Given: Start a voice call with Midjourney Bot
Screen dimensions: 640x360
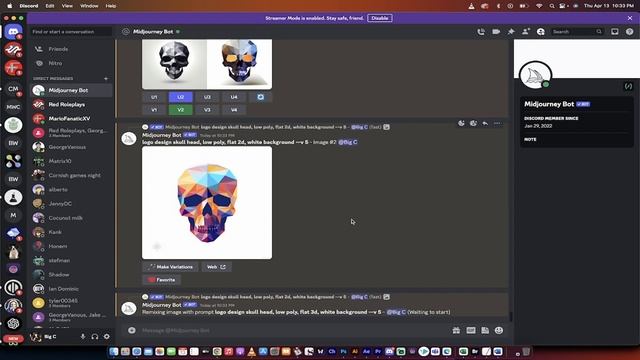Looking at the screenshot, I should tap(481, 31).
